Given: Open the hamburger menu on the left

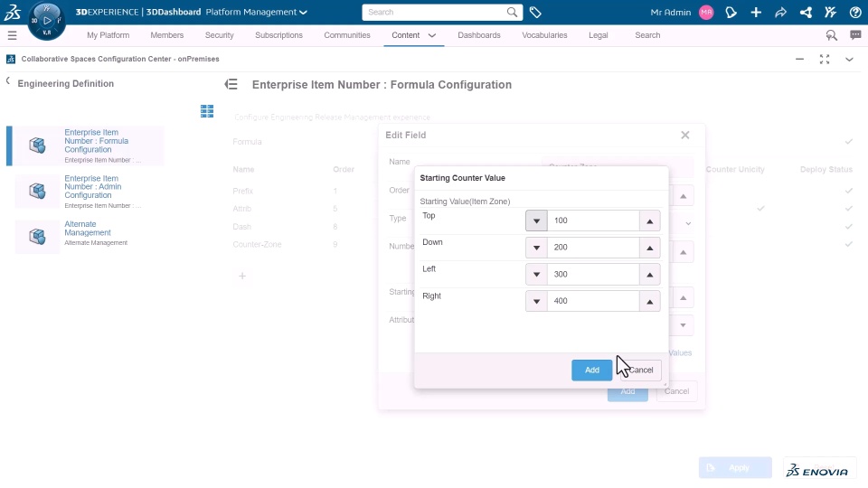Looking at the screenshot, I should tap(12, 35).
